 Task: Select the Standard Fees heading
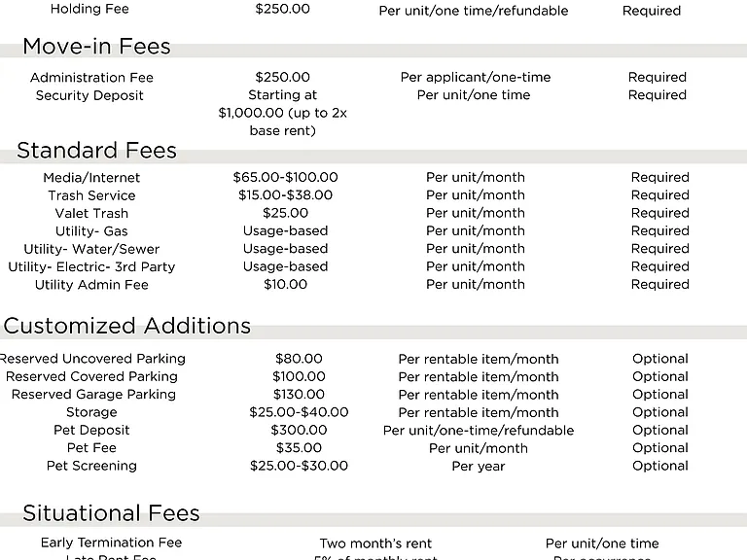(x=96, y=151)
